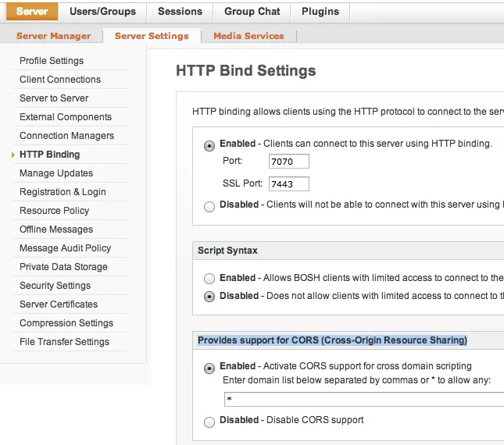Open the Group Chat tab
The image size is (504, 445).
252,12
